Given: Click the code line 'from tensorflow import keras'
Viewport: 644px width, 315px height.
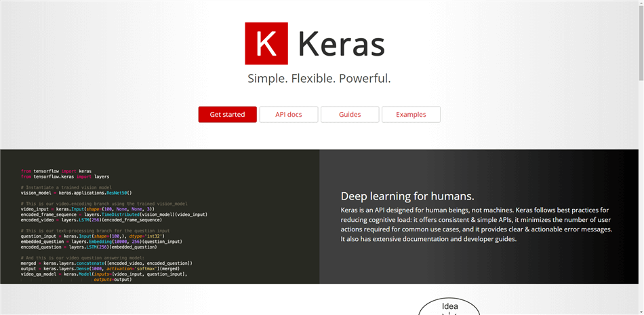Looking at the screenshot, I should [x=56, y=171].
